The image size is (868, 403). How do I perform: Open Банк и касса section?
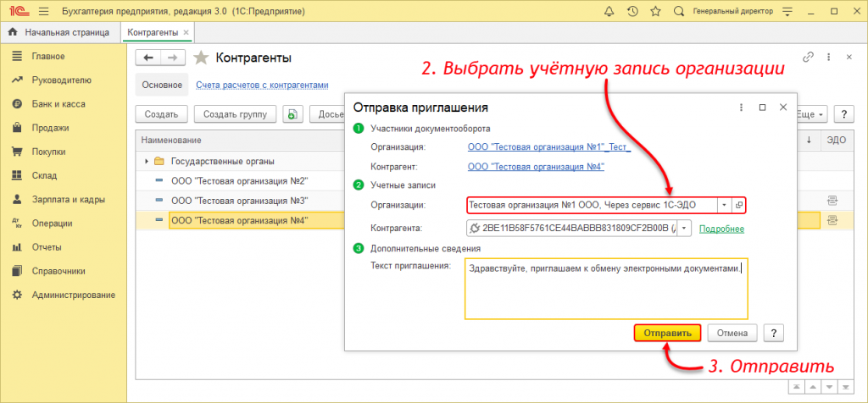tap(58, 104)
